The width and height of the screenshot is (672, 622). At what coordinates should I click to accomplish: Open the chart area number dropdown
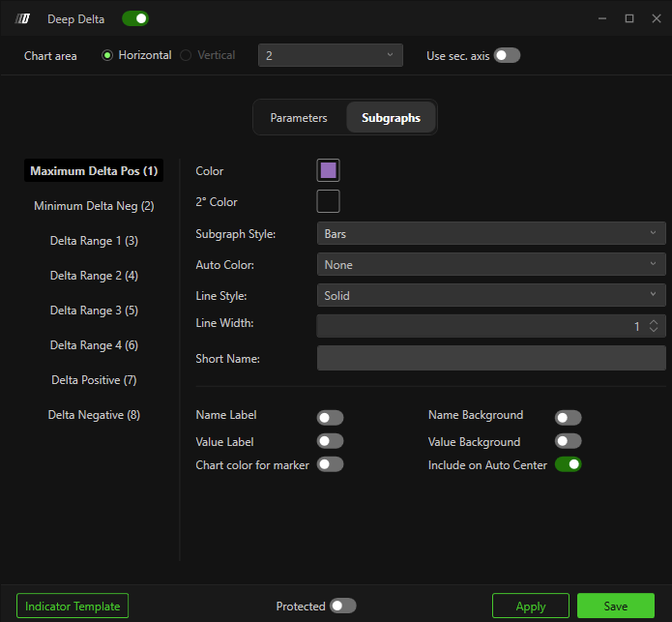pyautogui.click(x=331, y=56)
